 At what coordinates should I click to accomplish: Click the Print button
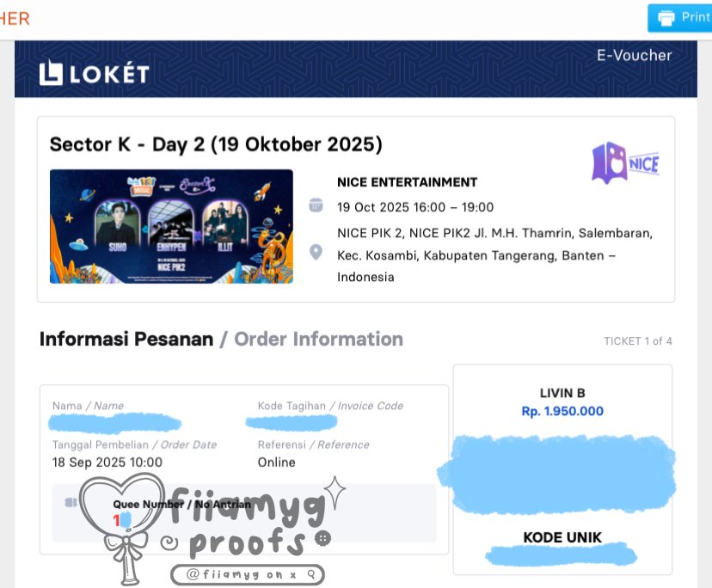click(680, 18)
